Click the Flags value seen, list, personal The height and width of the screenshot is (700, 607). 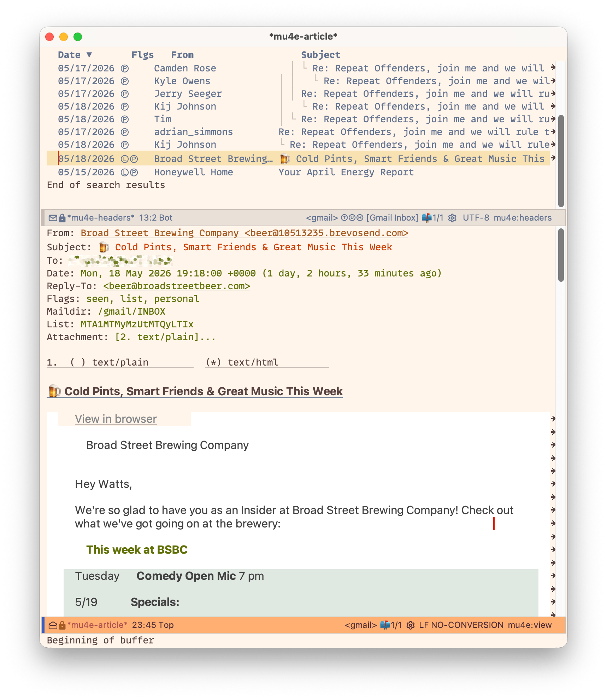pos(143,299)
